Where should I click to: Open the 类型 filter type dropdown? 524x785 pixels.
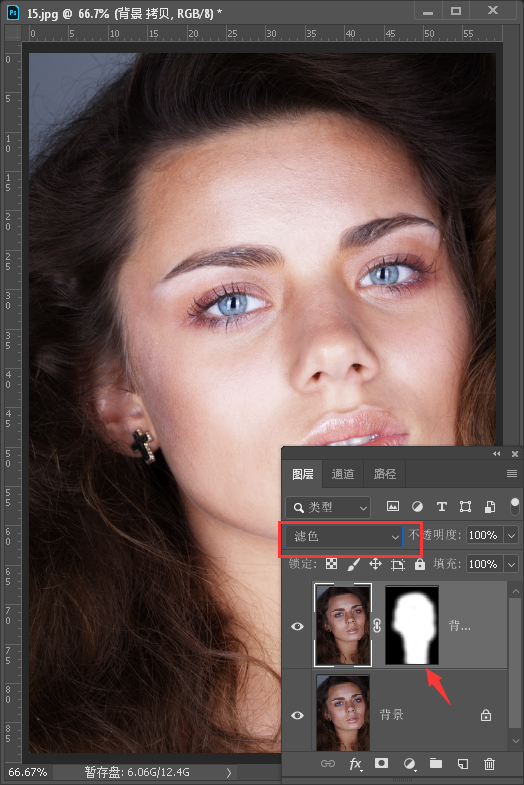[x=328, y=507]
